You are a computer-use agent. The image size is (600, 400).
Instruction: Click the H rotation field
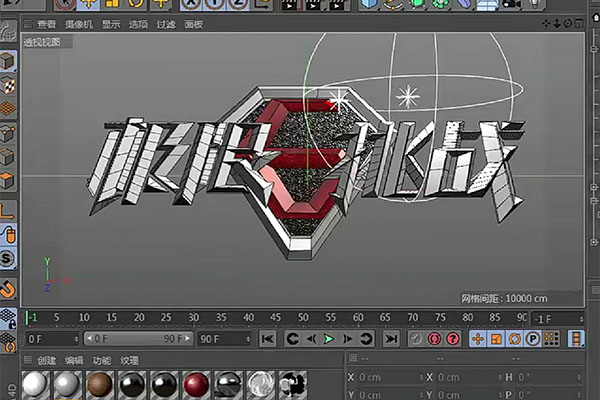pos(549,377)
